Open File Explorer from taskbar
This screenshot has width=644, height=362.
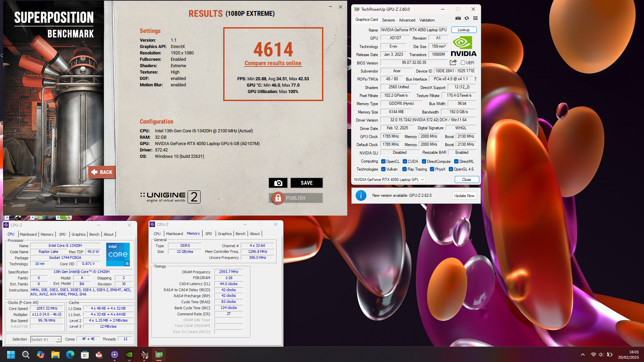pos(55,355)
